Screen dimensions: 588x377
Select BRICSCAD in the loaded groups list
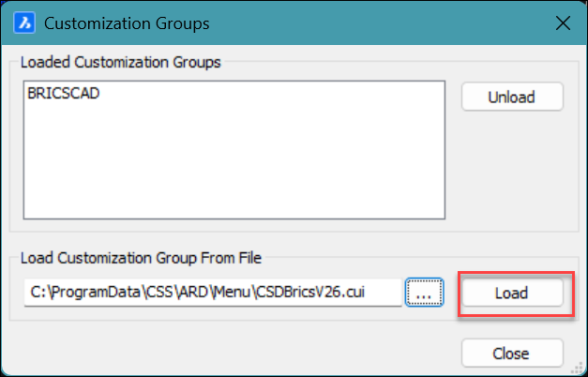pyautogui.click(x=64, y=95)
